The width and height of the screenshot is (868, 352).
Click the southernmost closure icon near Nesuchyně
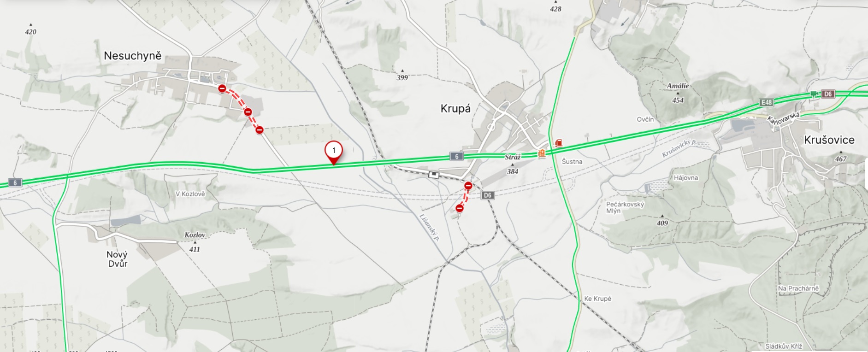tap(260, 130)
